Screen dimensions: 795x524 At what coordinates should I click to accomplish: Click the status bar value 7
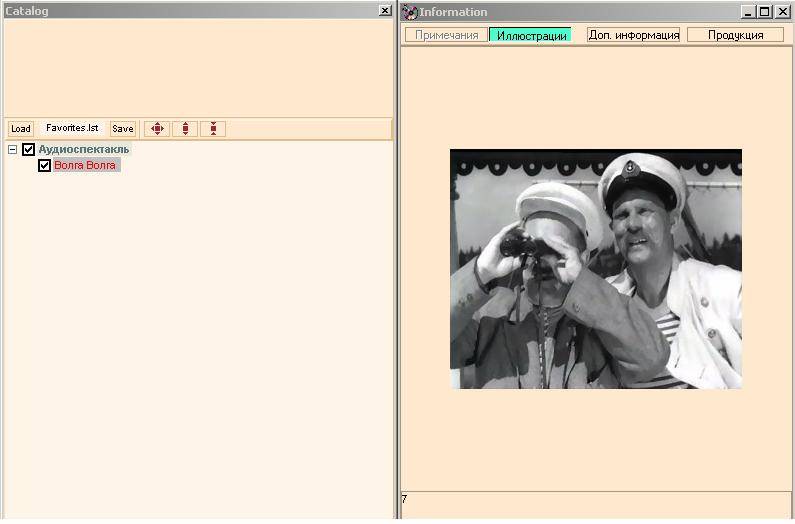coord(404,499)
